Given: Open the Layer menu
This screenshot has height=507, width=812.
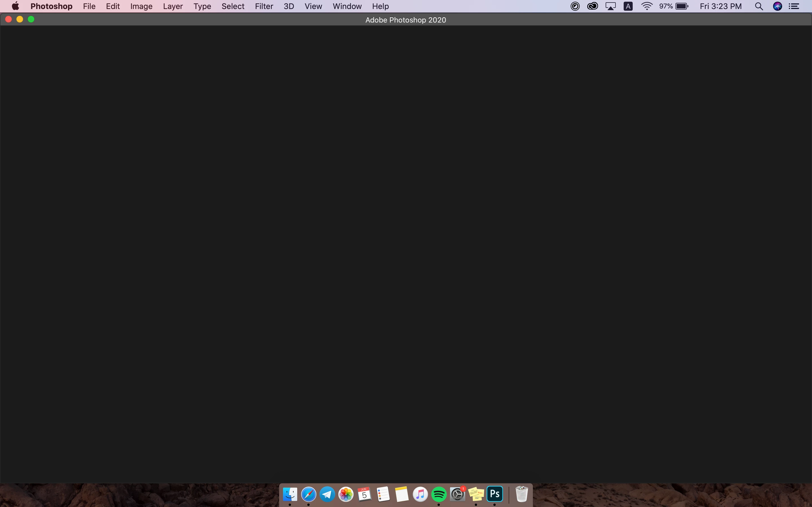Looking at the screenshot, I should 173,6.
